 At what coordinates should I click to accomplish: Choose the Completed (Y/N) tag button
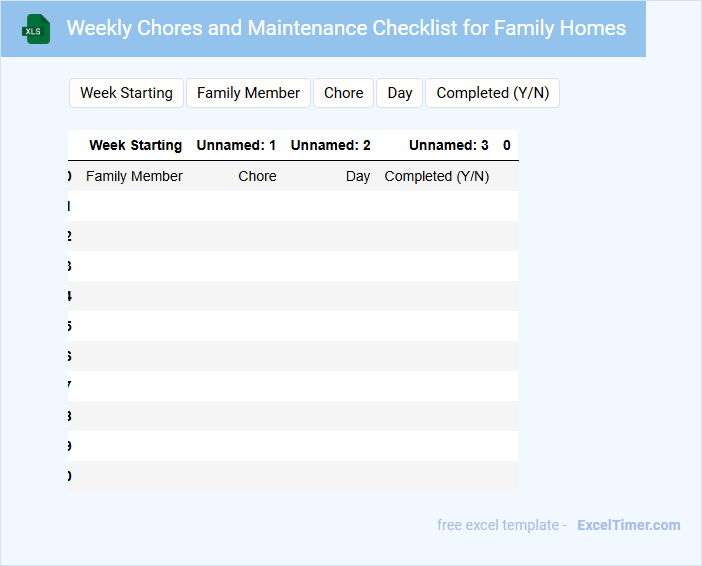tap(492, 93)
